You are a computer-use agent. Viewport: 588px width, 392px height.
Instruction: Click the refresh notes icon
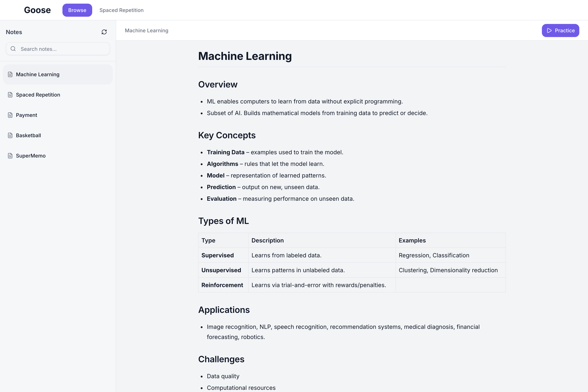[104, 32]
